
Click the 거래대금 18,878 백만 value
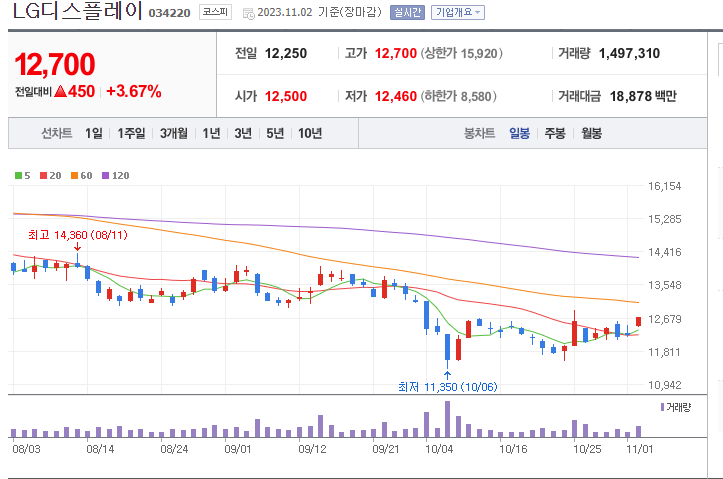(643, 96)
